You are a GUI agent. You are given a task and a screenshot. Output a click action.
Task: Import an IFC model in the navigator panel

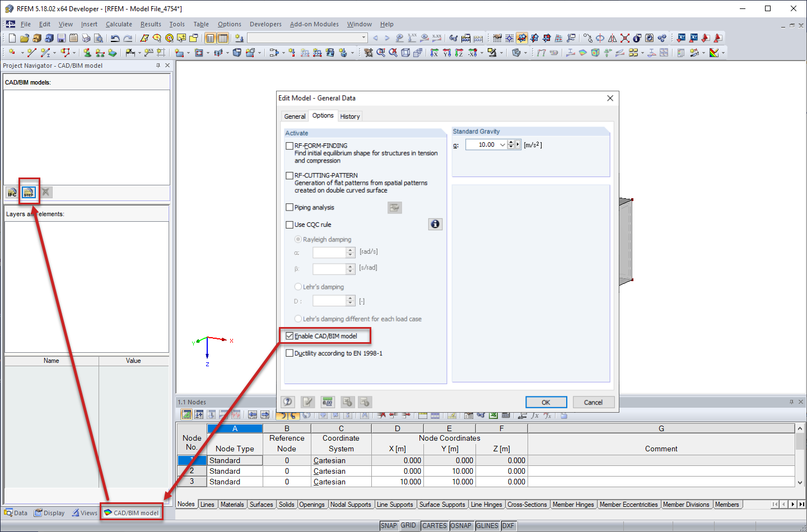12,192
